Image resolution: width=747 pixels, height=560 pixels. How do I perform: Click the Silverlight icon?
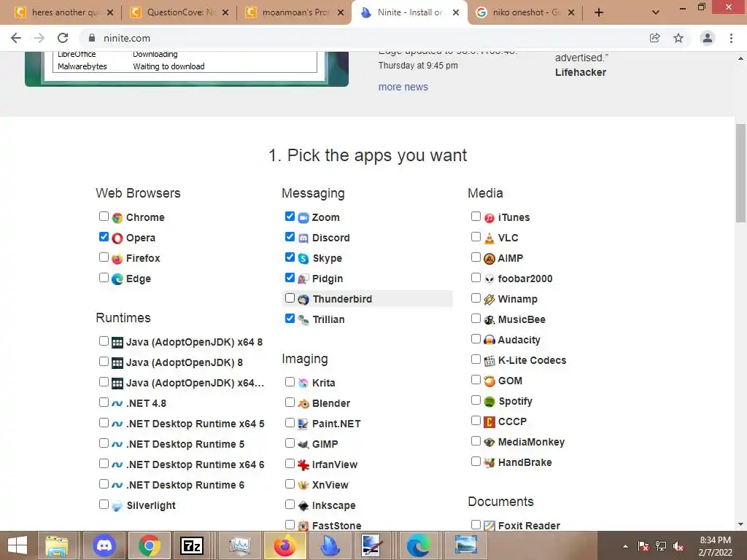tap(117, 506)
